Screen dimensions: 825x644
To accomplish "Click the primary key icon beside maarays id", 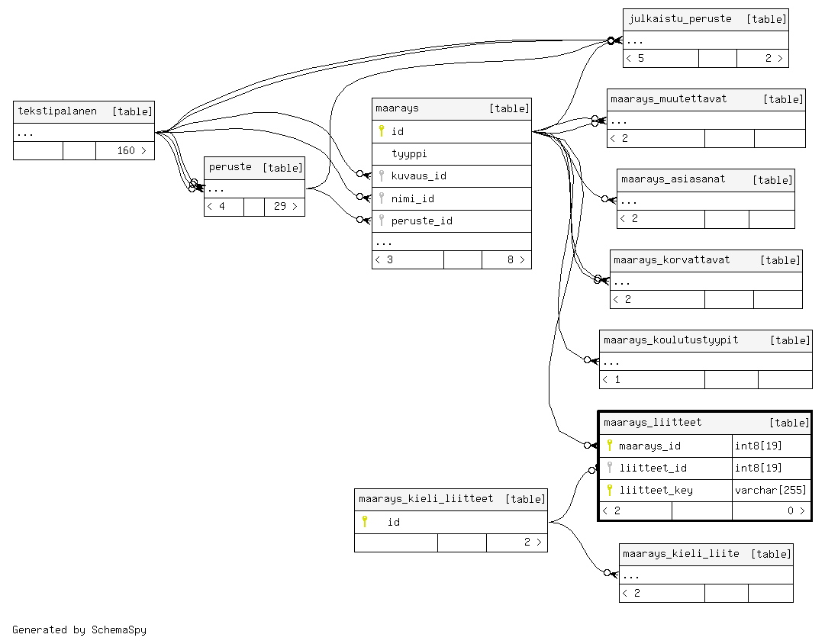I will pyautogui.click(x=382, y=130).
